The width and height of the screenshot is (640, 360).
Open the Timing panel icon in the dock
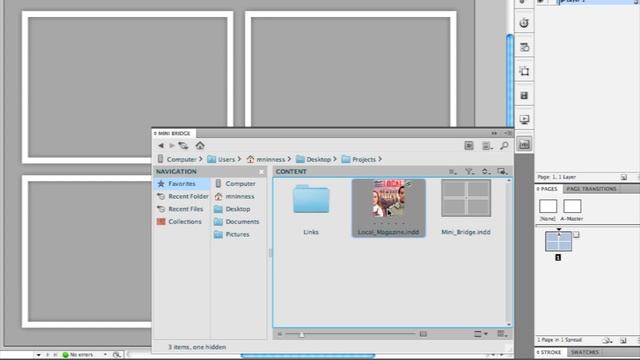(524, 23)
